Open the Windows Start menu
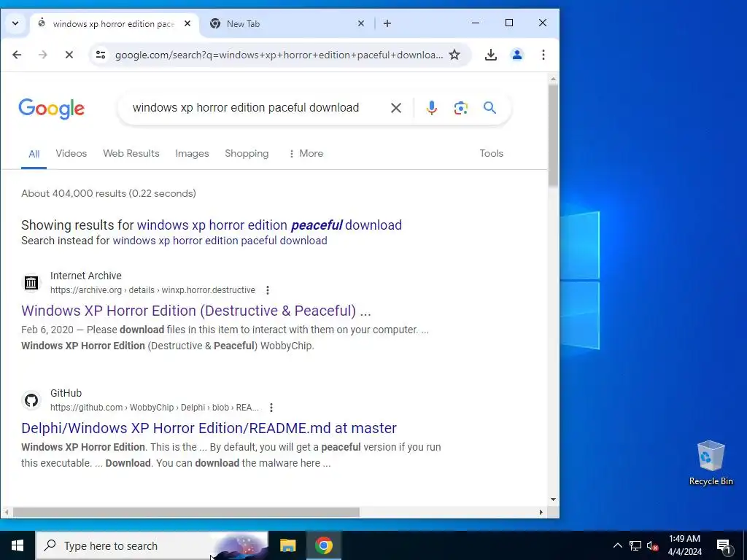747x560 pixels. (x=18, y=545)
